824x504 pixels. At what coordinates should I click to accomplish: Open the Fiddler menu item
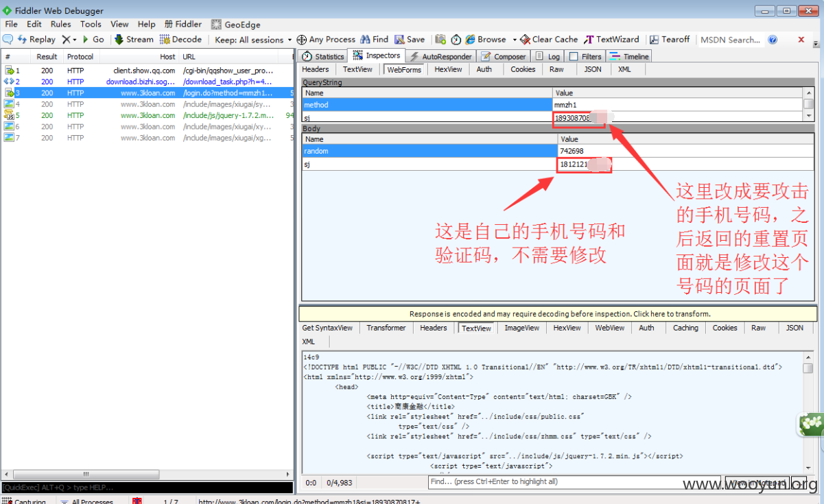pyautogui.click(x=183, y=24)
